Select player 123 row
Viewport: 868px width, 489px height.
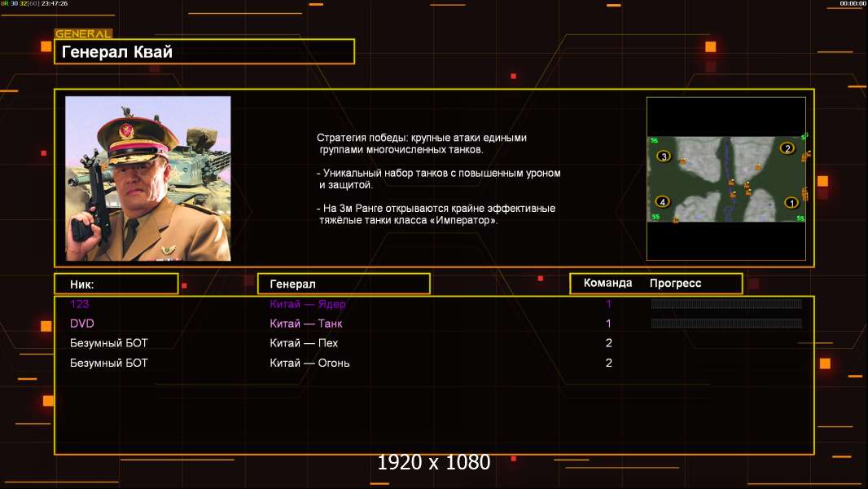pos(434,303)
